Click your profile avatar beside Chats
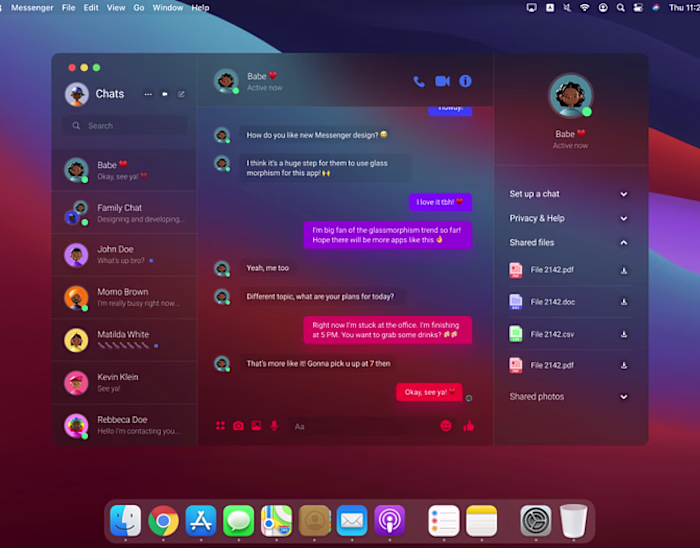The image size is (700, 548). click(77, 94)
